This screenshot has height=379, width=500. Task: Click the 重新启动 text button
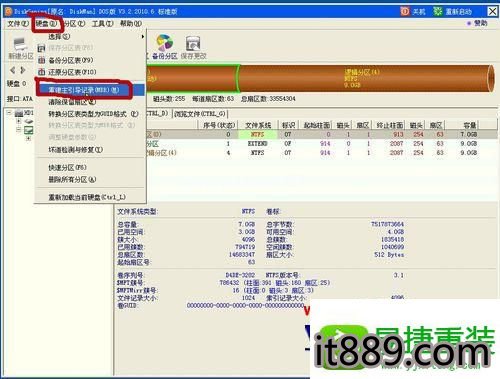pyautogui.click(x=459, y=12)
